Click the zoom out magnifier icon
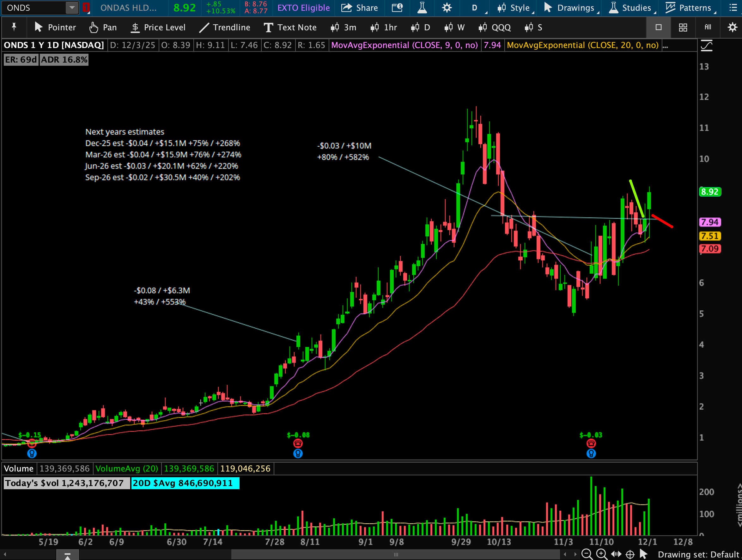This screenshot has height=560, width=742. coord(587,554)
